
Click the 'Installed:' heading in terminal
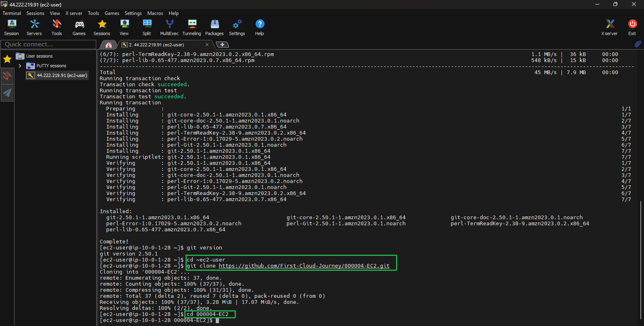(116, 212)
